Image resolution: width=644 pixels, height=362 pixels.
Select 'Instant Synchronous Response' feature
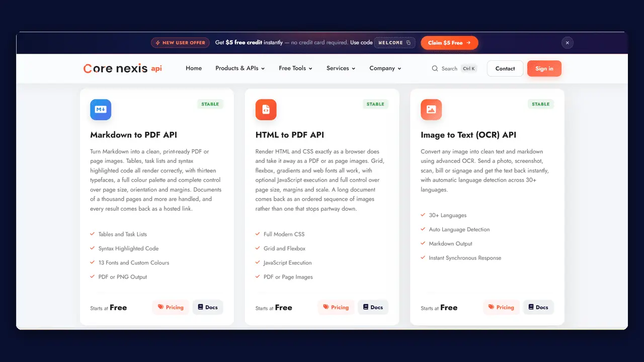coord(461,258)
